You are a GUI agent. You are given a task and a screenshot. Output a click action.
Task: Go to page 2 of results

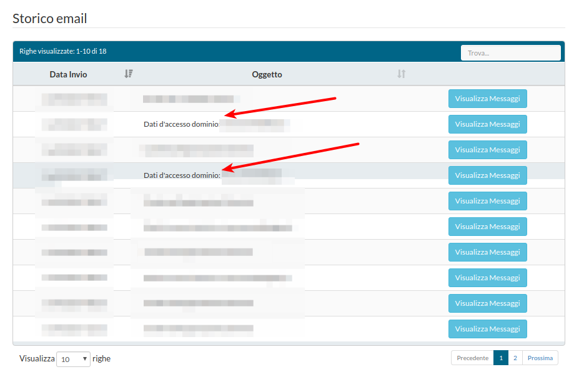coord(515,358)
